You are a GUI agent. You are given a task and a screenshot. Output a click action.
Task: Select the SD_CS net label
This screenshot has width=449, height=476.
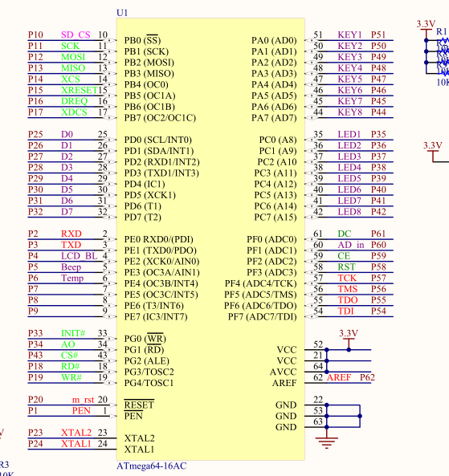click(76, 35)
